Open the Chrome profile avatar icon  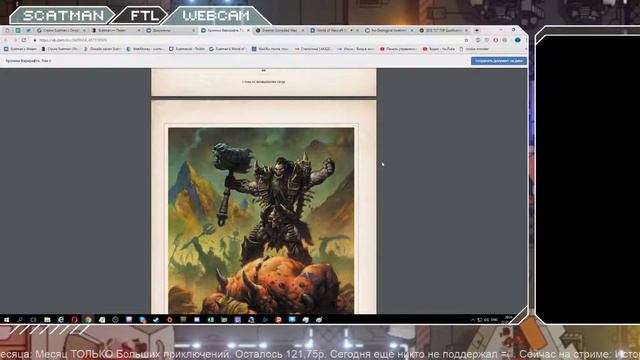(x=518, y=40)
